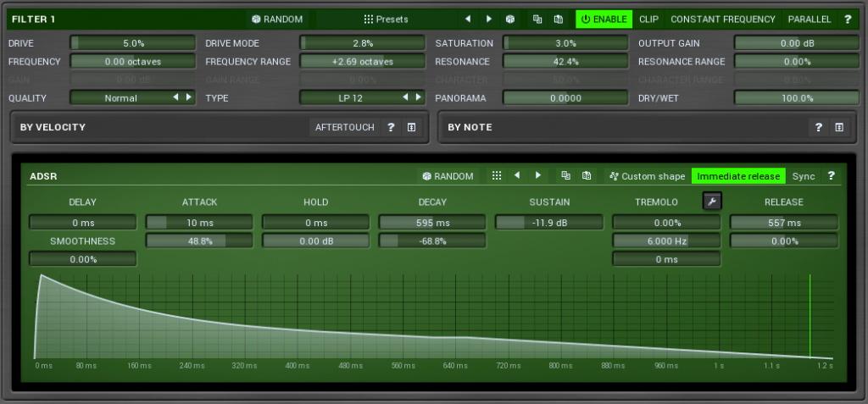Click the OUTPUT GAIN value 0.00 dB
868x404 pixels.
click(797, 43)
